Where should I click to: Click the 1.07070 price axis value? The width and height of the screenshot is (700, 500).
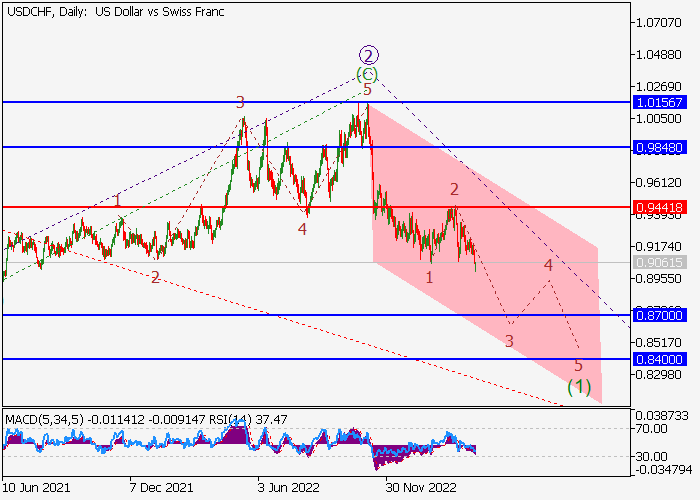point(656,22)
